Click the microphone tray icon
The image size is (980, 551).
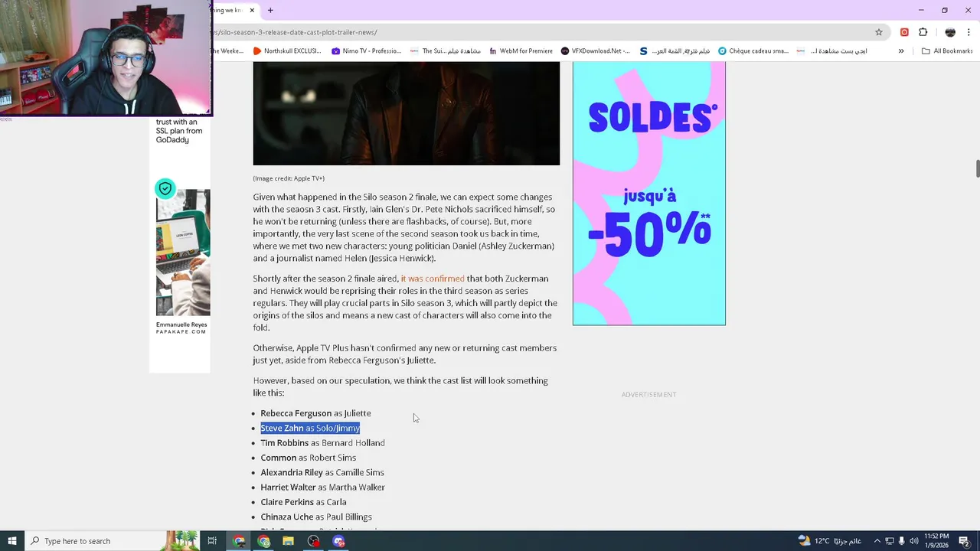point(901,541)
